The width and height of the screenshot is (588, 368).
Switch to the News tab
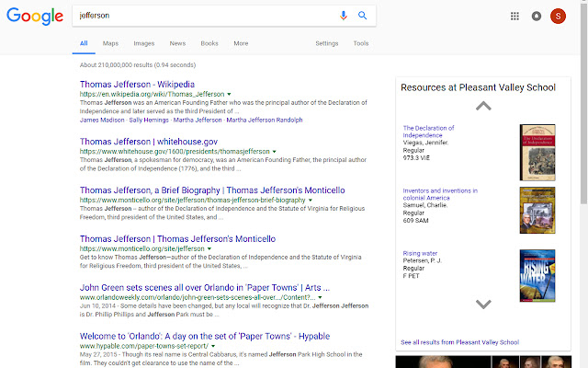177,43
